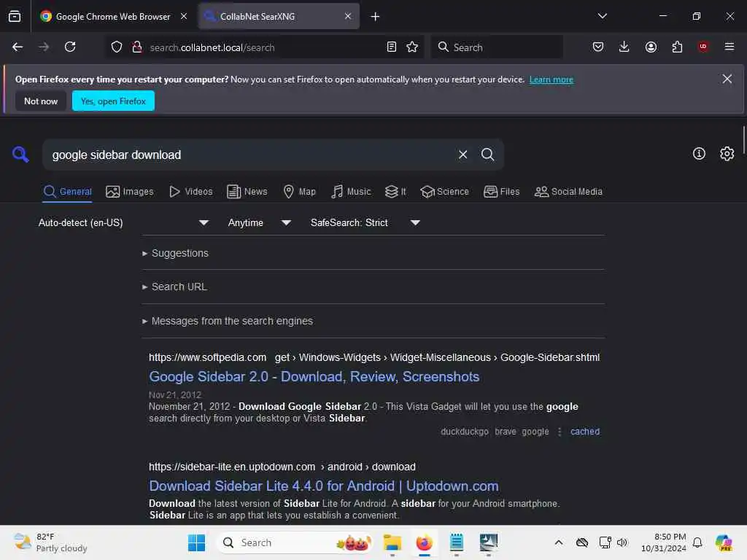Dismiss the Firefox startup notification bar
This screenshot has width=747, height=560.
[727, 79]
